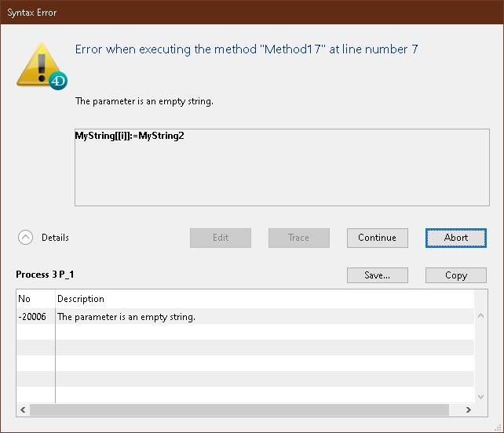Click the yellow warning icon with 4D badge

click(42, 65)
